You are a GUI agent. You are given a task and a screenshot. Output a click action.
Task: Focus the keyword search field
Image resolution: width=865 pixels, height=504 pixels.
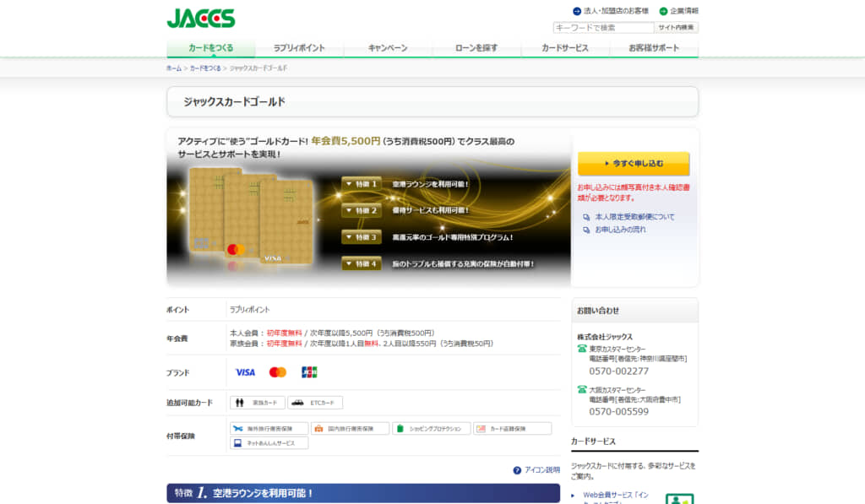(603, 28)
